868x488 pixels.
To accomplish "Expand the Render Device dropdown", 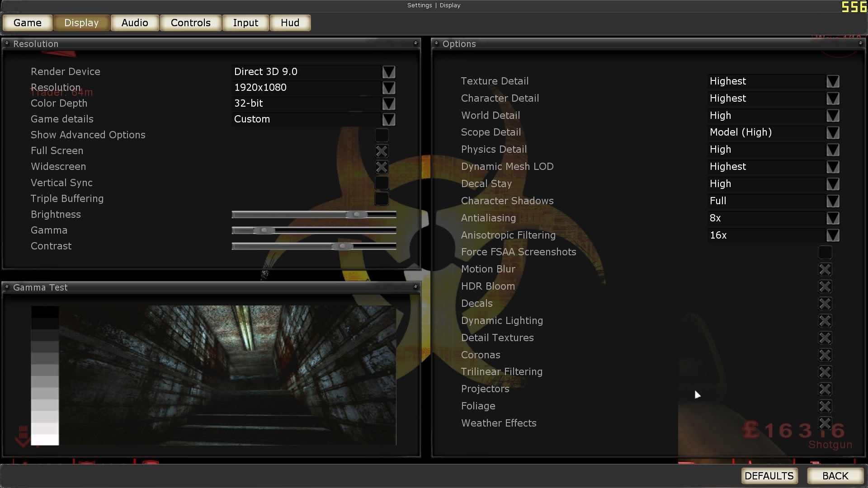I will click(389, 72).
